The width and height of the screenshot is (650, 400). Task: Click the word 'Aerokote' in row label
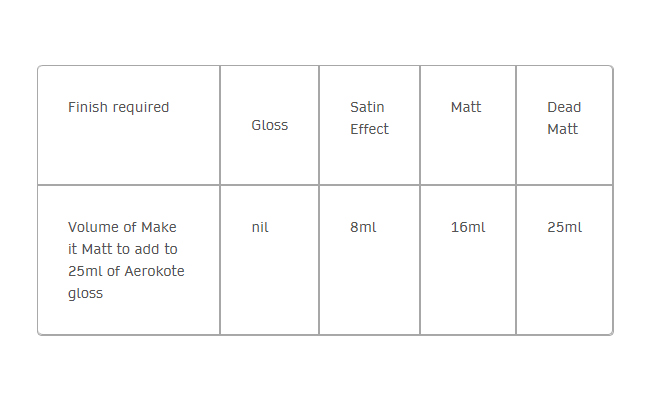154,271
